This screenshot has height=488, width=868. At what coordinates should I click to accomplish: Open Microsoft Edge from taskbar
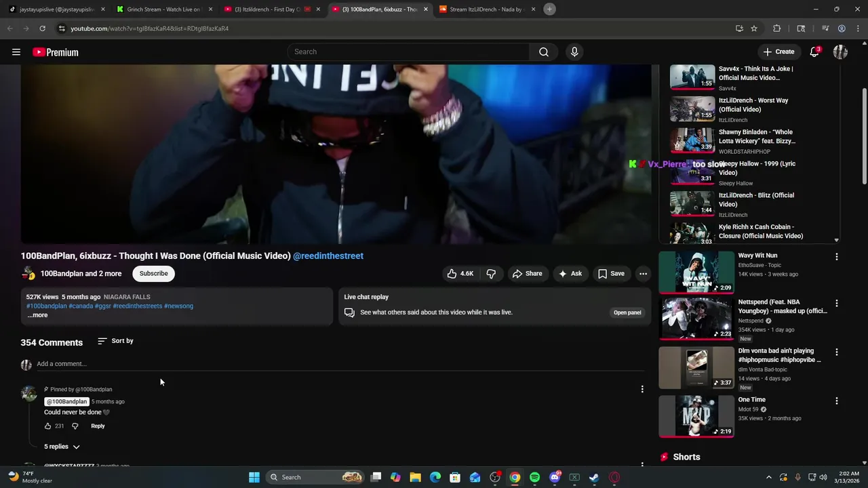(435, 477)
